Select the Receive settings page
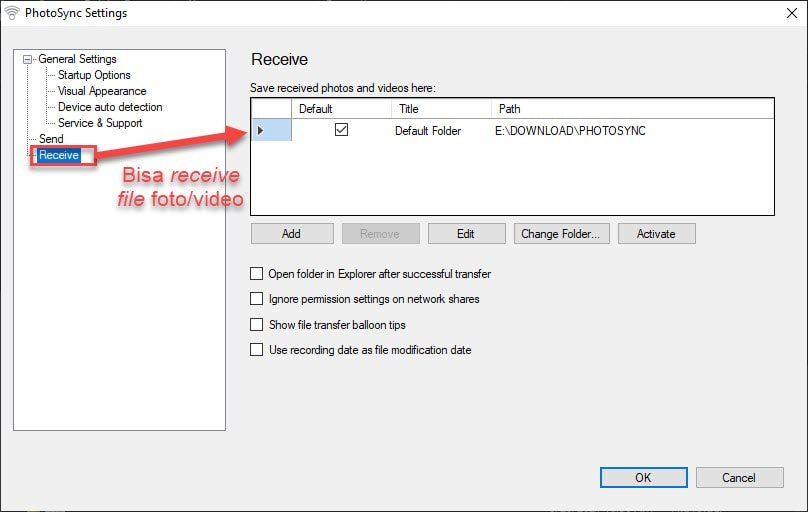The height and width of the screenshot is (512, 808). [59, 155]
